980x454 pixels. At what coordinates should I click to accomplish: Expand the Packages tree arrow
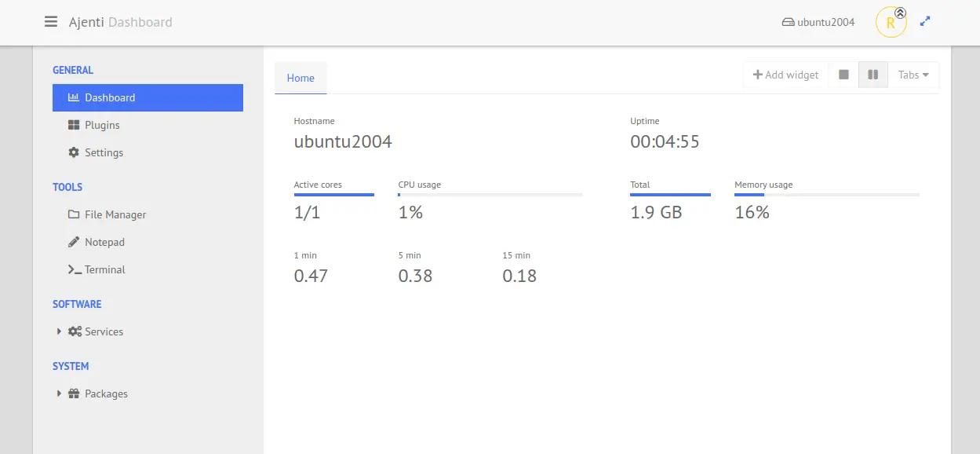point(59,394)
